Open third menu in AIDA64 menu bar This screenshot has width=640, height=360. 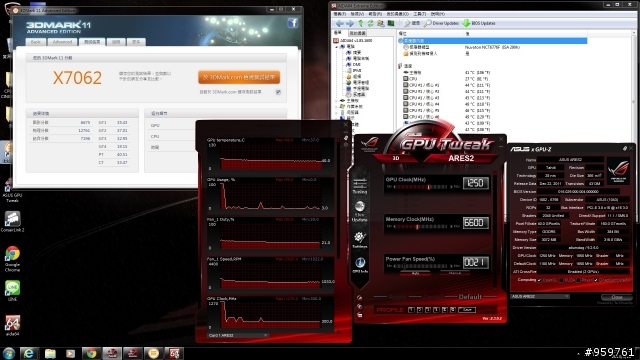pos(375,14)
